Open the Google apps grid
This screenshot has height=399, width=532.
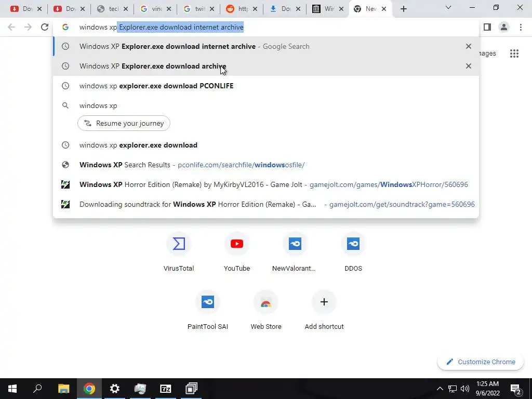(x=514, y=54)
